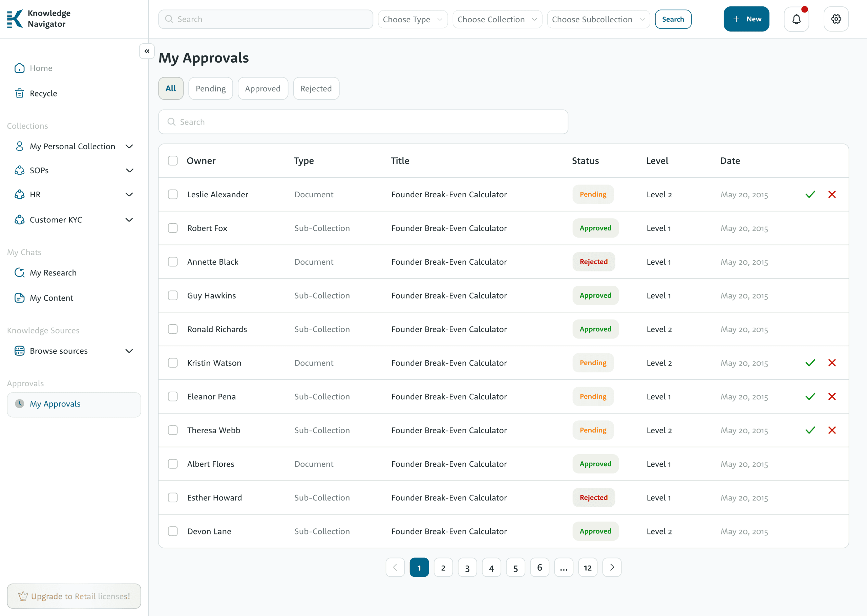Image resolution: width=867 pixels, height=616 pixels.
Task: Switch to the Rejected tab
Action: (316, 89)
